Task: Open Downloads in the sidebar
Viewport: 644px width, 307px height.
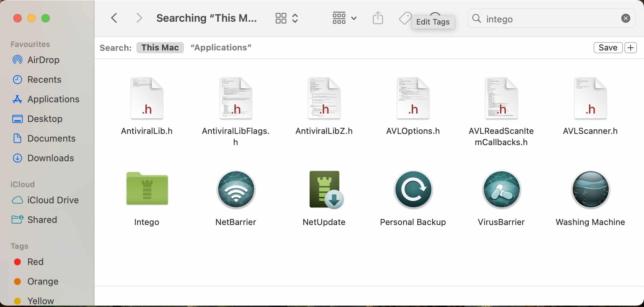Action: [43, 158]
